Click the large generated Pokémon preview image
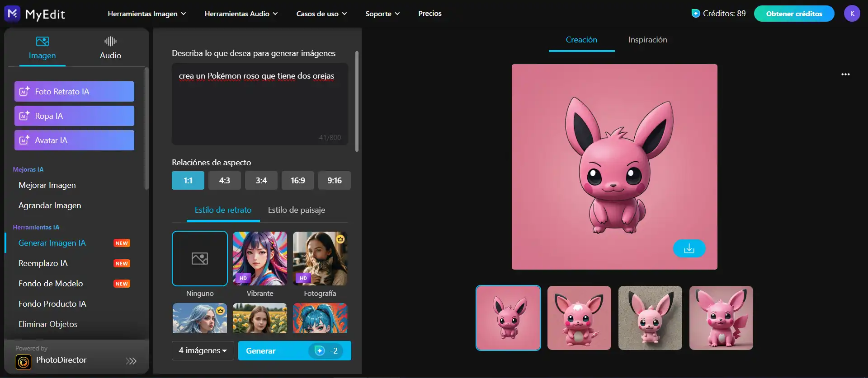Image resolution: width=868 pixels, height=378 pixels. (x=614, y=167)
